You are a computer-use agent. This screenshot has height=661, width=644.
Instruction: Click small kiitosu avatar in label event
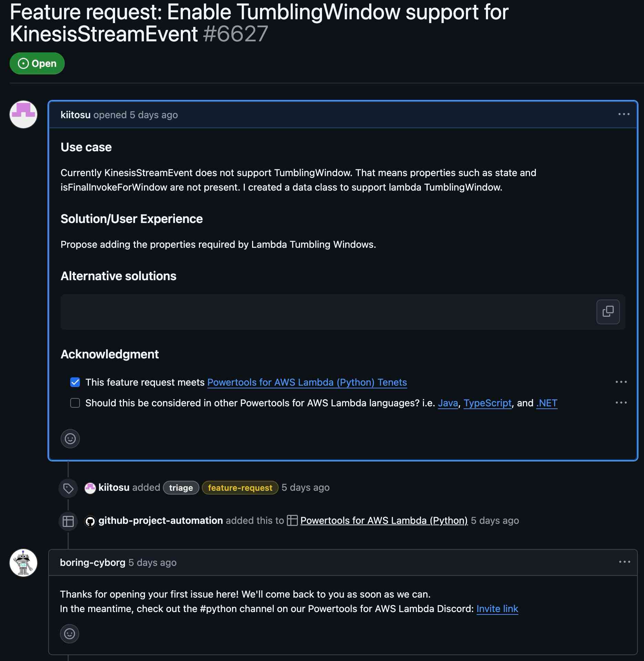click(x=90, y=488)
